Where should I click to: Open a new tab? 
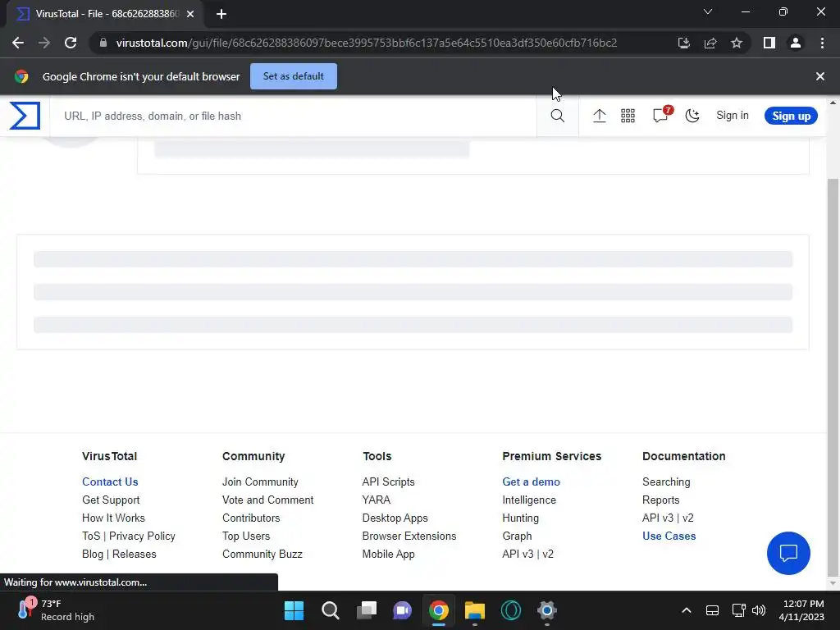pyautogui.click(x=221, y=14)
